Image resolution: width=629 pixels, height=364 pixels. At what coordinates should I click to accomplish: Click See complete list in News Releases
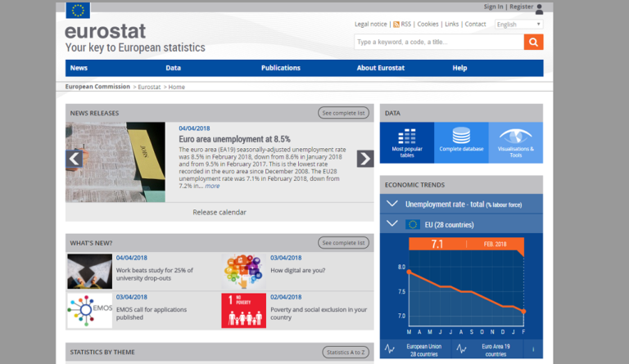tap(343, 113)
